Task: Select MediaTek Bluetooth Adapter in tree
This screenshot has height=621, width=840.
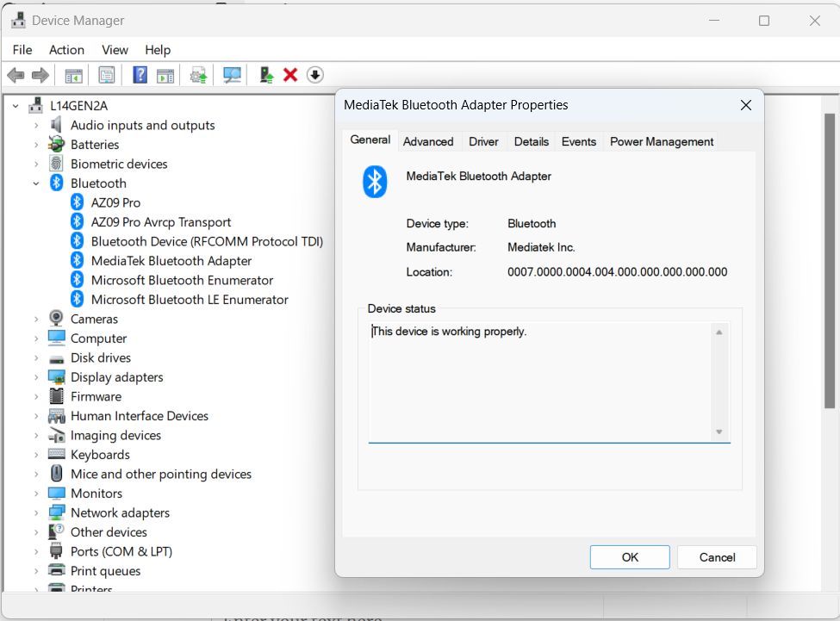Action: click(x=171, y=261)
